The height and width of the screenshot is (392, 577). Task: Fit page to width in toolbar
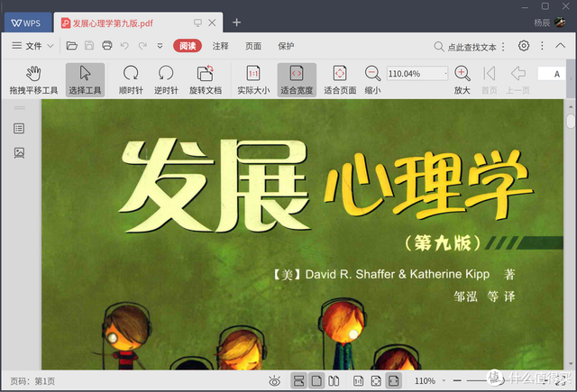[297, 80]
